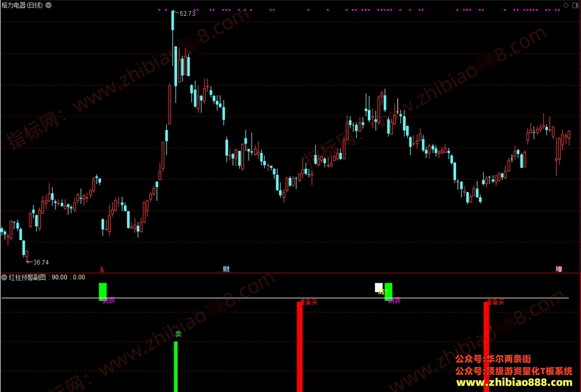Expand the 红柱预警副图 indicator menu arrow
This screenshot has height=392, width=581.
[x=4, y=277]
